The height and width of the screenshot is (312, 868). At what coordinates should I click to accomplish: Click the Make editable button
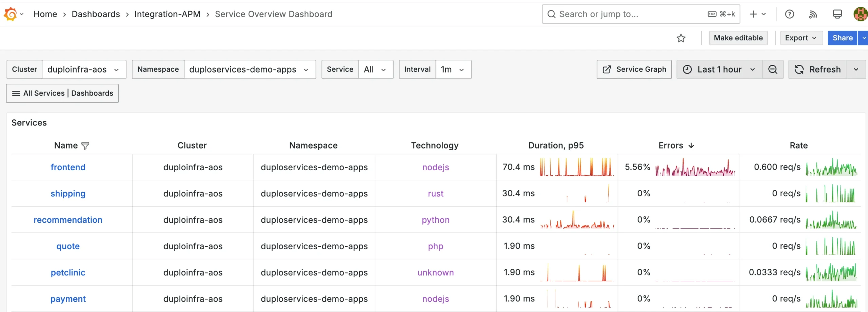(738, 38)
